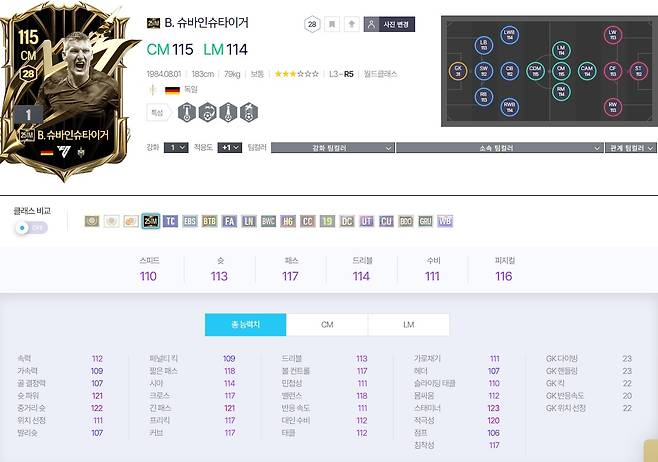Image resolution: width=658 pixels, height=462 pixels.
Task: Click the Schweinsteiger player card image
Action: coord(66,91)
